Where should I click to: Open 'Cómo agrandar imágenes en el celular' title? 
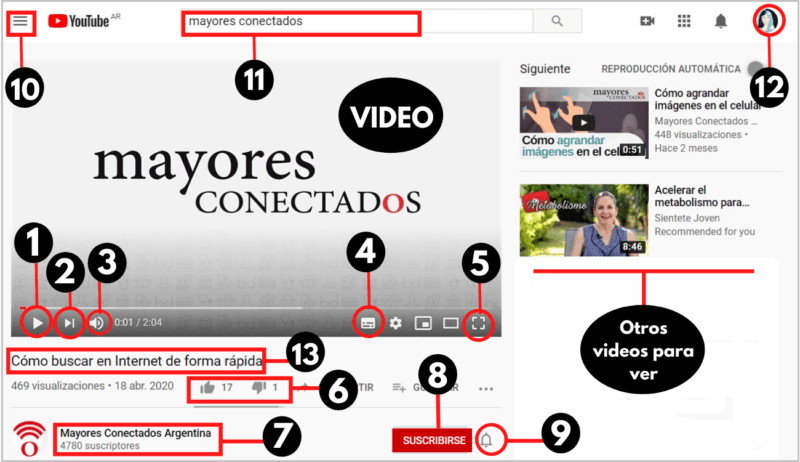[708, 99]
